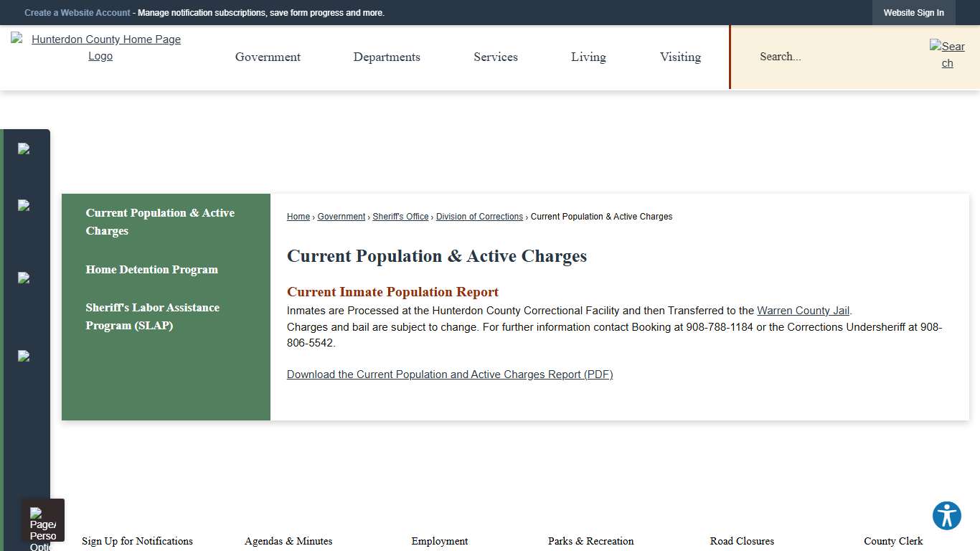Open the Home Detention Program page

point(151,269)
